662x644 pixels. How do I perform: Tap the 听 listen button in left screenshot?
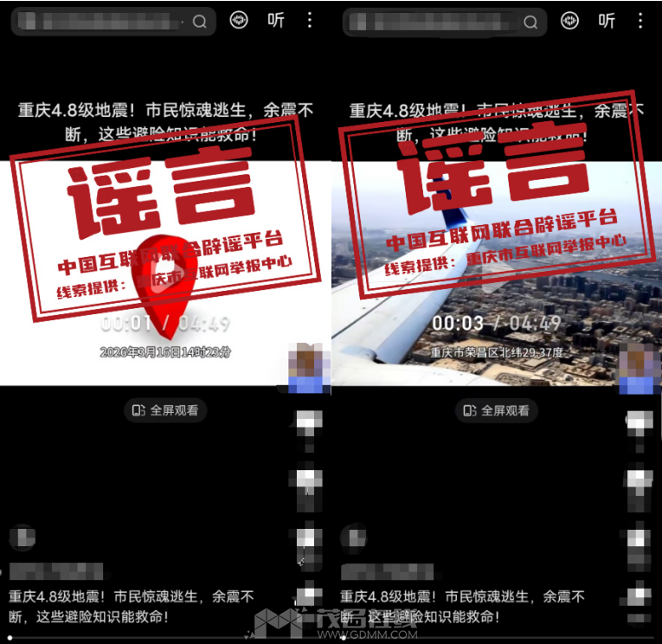pyautogui.click(x=275, y=21)
